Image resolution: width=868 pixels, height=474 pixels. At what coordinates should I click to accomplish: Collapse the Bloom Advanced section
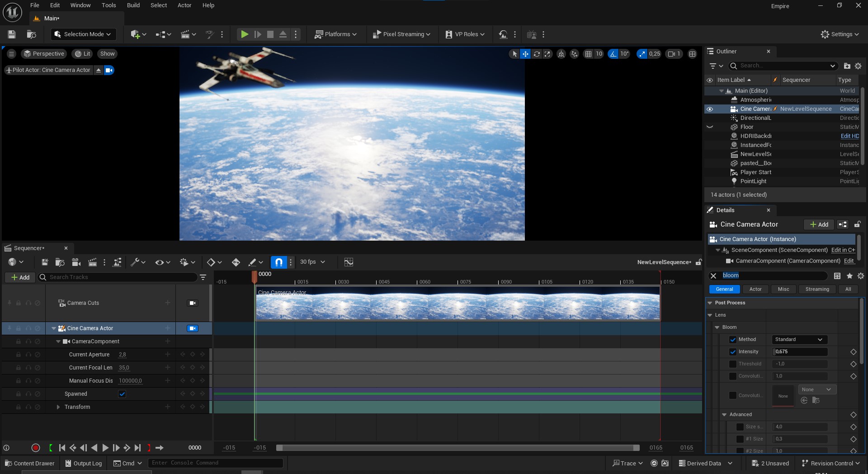coord(724,415)
